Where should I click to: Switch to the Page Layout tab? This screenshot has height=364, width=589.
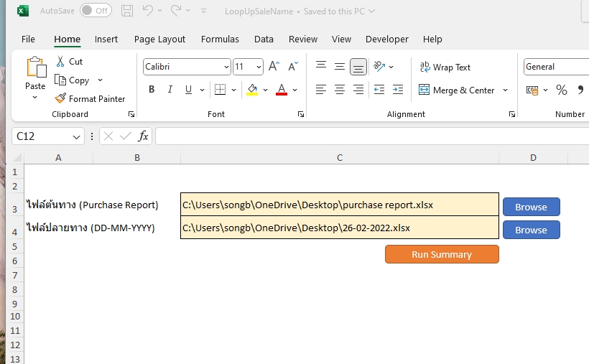pyautogui.click(x=159, y=39)
